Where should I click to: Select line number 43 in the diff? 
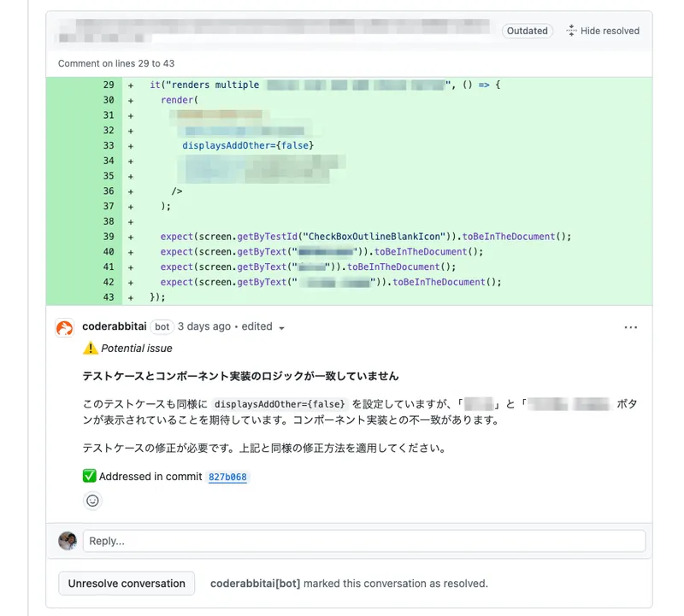click(x=109, y=297)
